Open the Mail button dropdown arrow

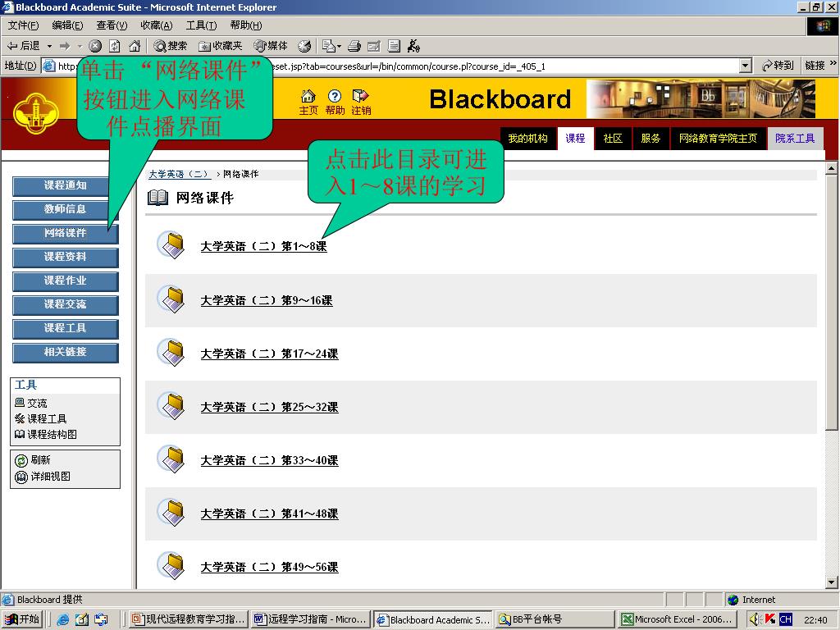click(x=339, y=46)
